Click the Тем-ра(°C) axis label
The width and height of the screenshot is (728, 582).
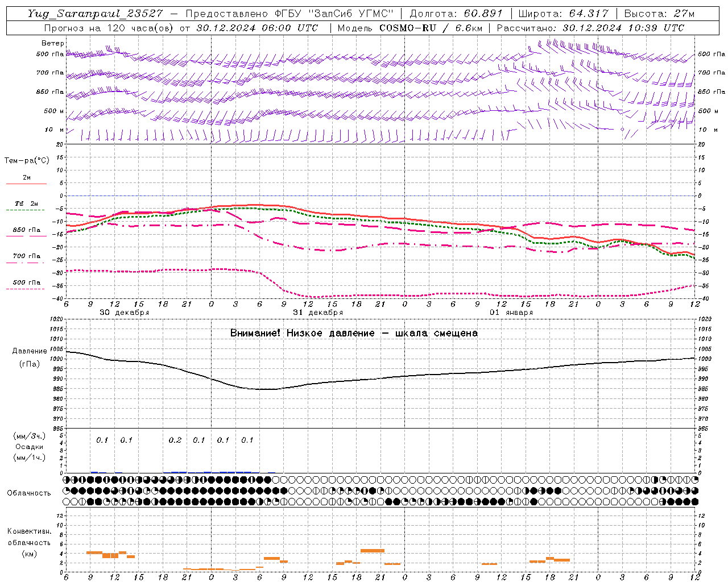27,161
